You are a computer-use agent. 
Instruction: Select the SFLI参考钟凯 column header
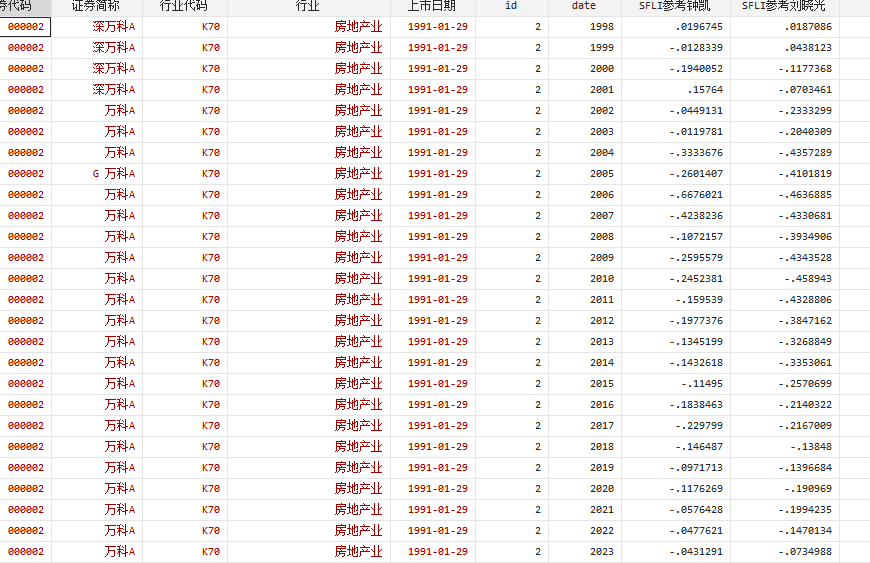click(675, 6)
